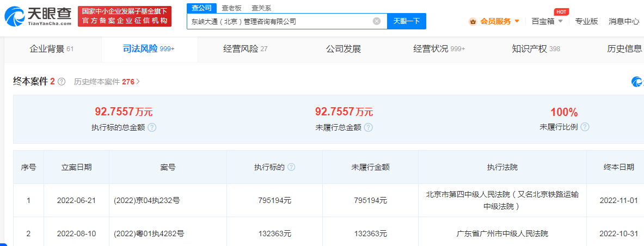Click the 立案日期 column header

[76, 167]
